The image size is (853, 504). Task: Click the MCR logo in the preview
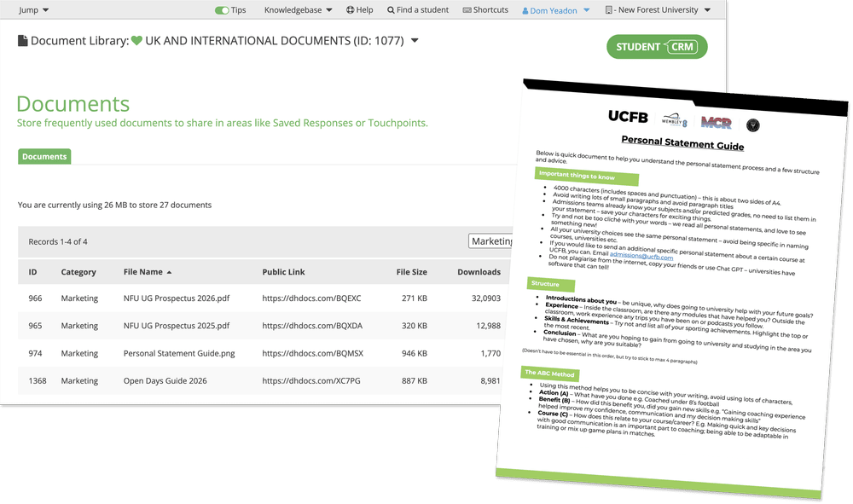tap(716, 123)
